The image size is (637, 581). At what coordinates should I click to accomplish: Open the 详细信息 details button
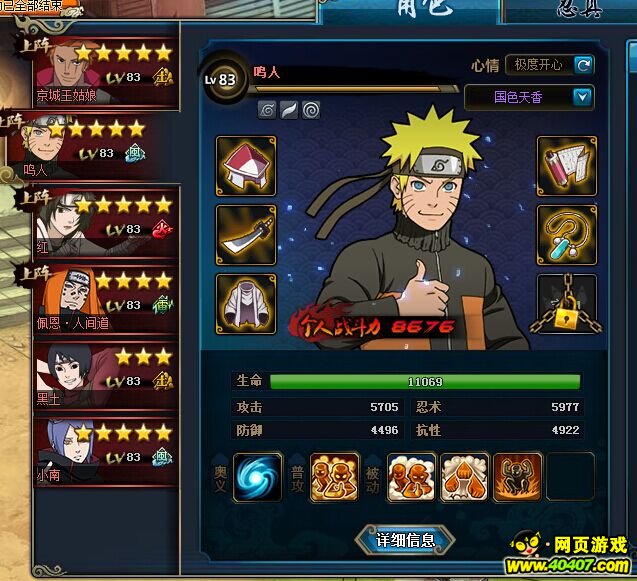pyautogui.click(x=405, y=540)
